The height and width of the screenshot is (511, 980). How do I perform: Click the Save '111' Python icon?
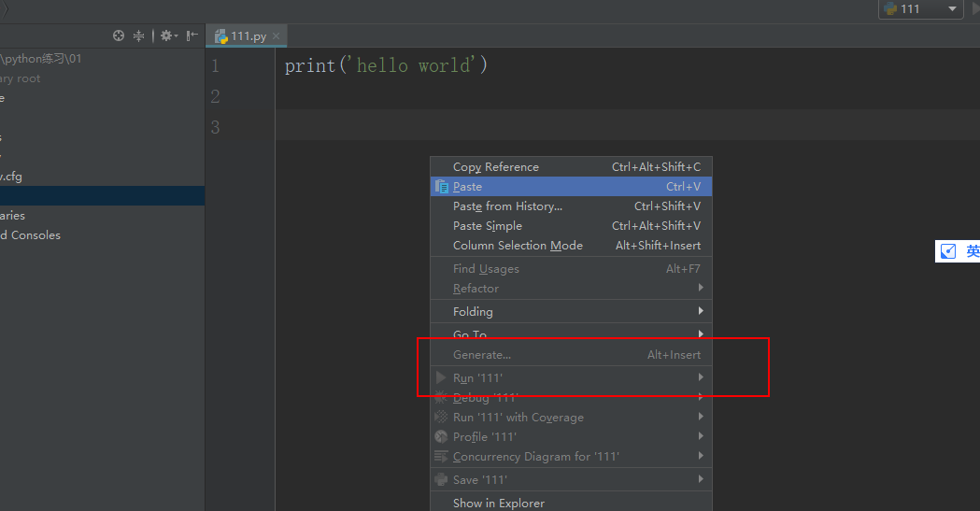click(441, 480)
